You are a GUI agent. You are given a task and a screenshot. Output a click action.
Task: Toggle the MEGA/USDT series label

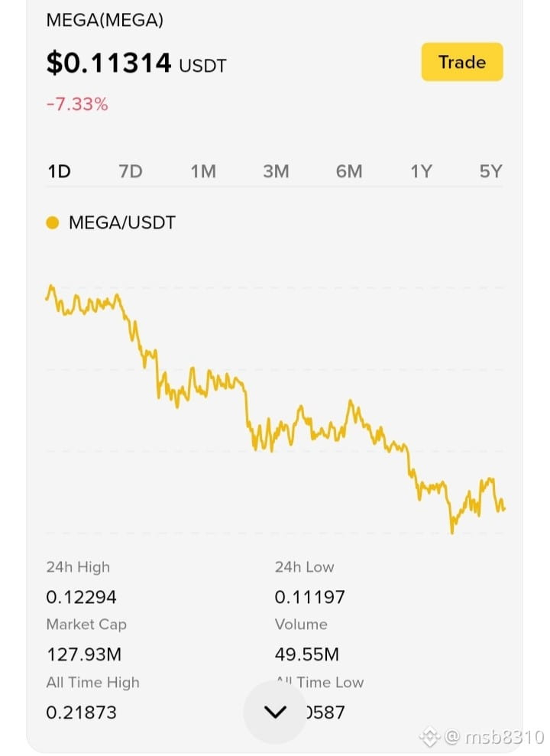[x=122, y=222]
